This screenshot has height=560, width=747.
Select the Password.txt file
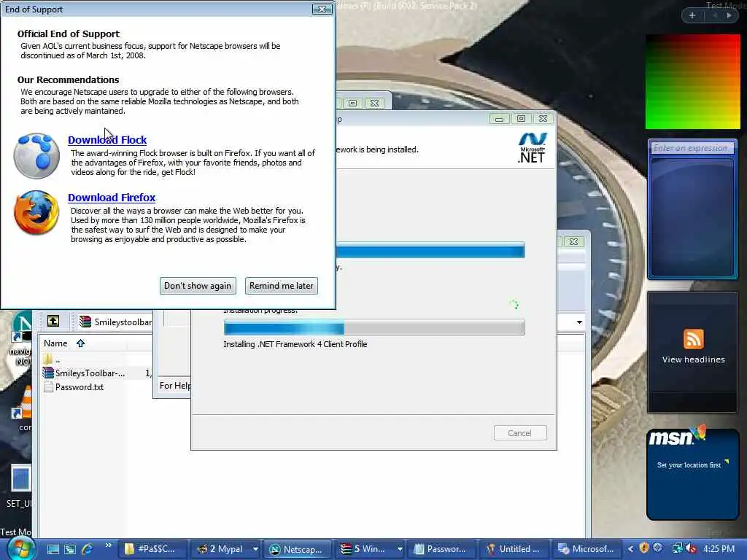tap(74, 387)
